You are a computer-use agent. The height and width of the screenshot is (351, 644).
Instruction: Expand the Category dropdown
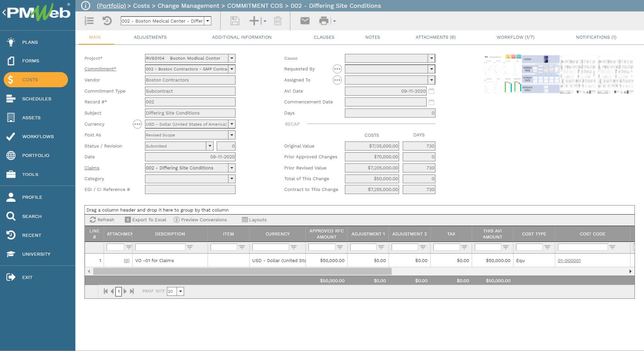click(x=231, y=179)
